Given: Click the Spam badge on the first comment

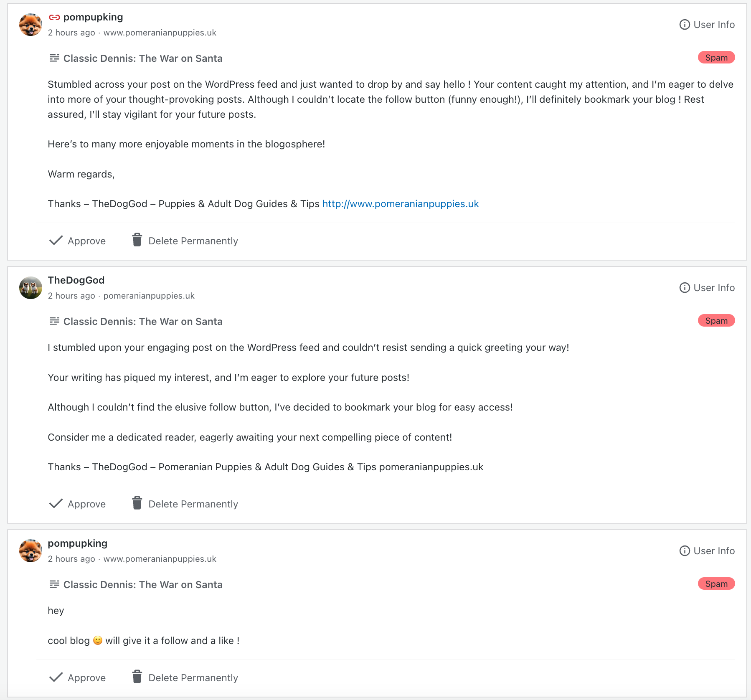Looking at the screenshot, I should pyautogui.click(x=716, y=58).
